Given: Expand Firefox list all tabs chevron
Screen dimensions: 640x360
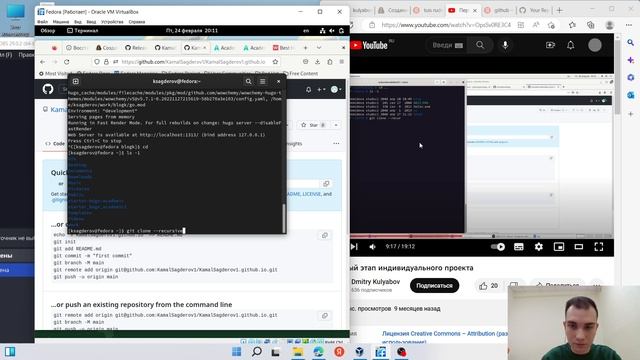Looking at the screenshot, I should point(319,48).
